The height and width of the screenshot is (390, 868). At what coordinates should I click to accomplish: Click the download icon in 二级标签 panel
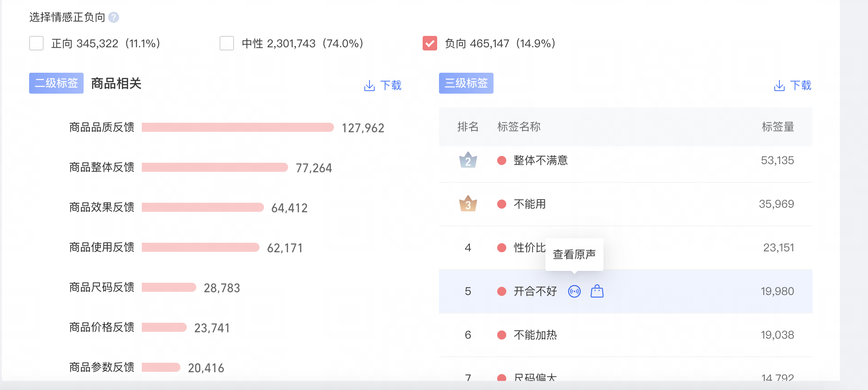(x=369, y=85)
